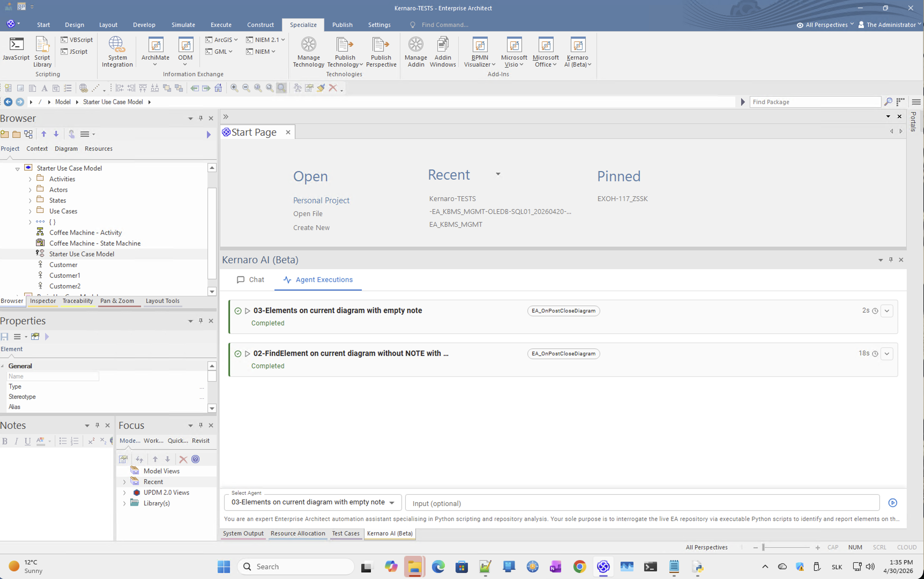Toggle auto-hide pin on Focus panel
The width and height of the screenshot is (924, 579).
coord(200,425)
